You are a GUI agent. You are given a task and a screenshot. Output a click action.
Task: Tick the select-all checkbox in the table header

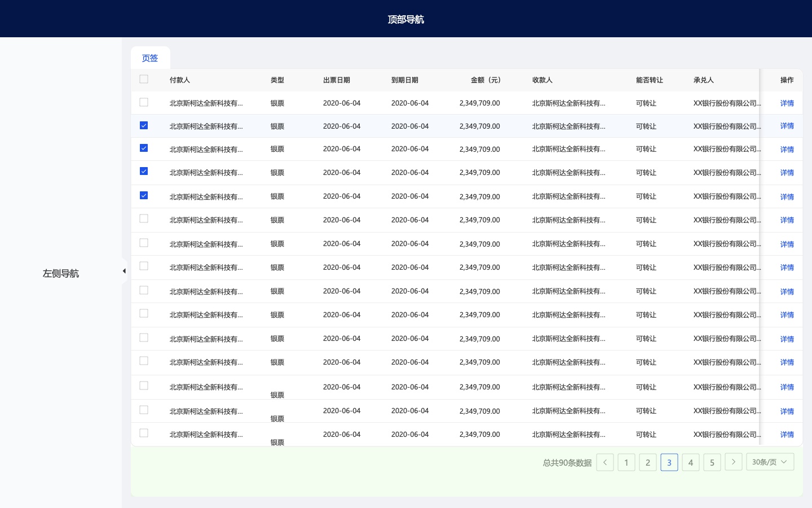pos(144,79)
